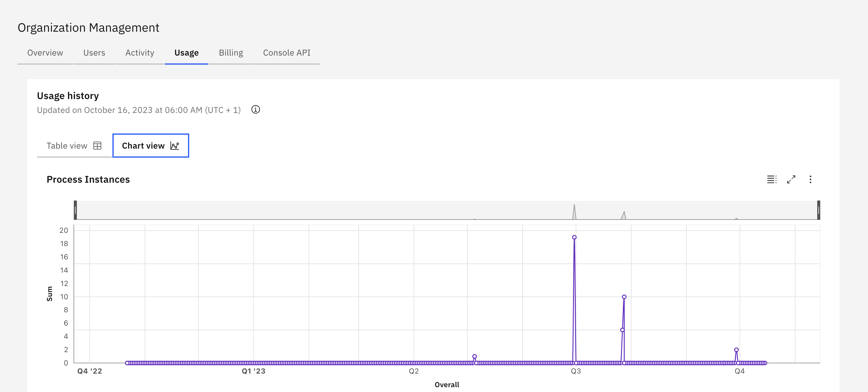Open the chart overflow options menu
Screen dimensions: 868x392
(811, 179)
